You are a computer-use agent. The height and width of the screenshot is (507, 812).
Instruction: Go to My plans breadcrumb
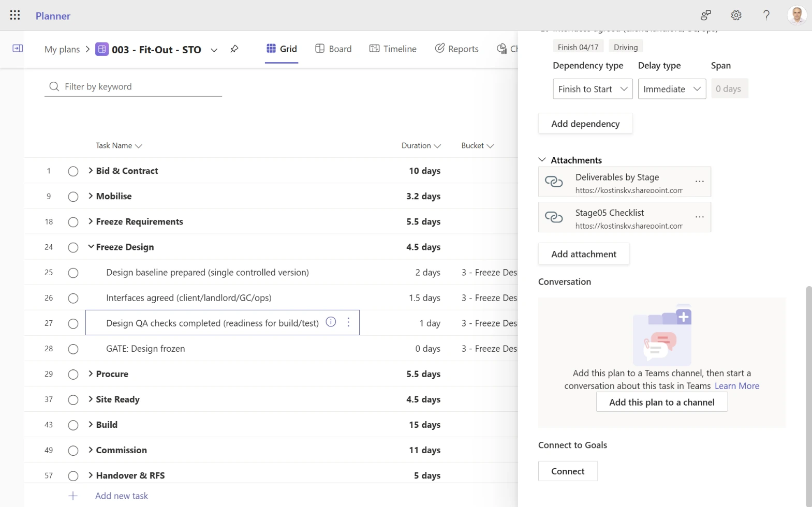[62, 49]
